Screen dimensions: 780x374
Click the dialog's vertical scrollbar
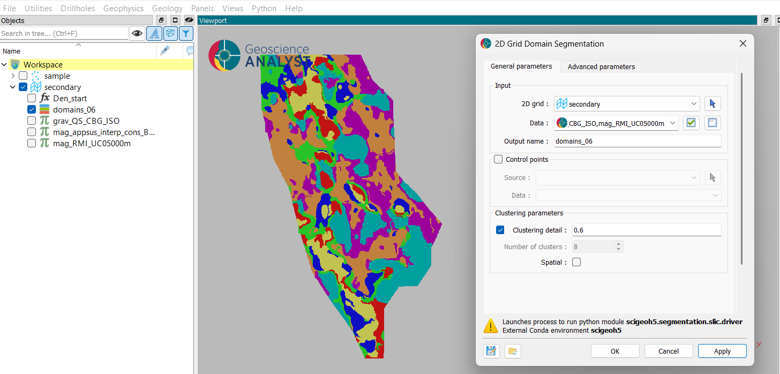tap(742, 169)
